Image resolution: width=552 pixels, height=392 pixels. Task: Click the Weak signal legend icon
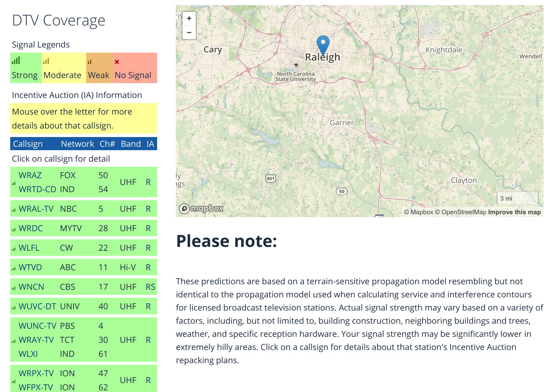click(90, 62)
